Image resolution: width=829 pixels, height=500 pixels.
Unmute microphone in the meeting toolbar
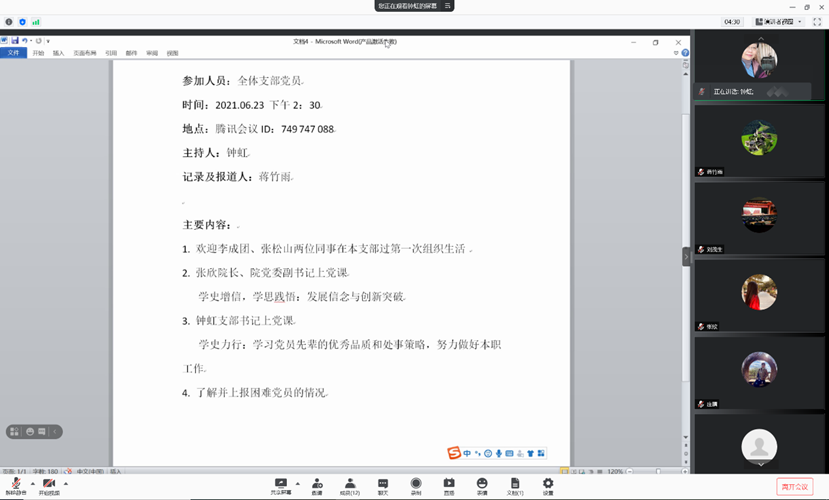point(17,485)
